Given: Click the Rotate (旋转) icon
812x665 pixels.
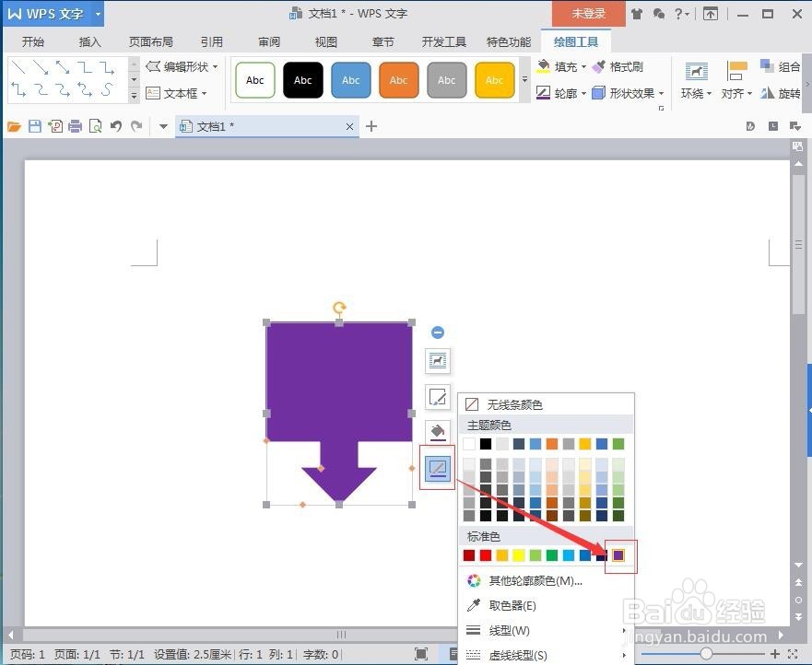Looking at the screenshot, I should [x=780, y=93].
